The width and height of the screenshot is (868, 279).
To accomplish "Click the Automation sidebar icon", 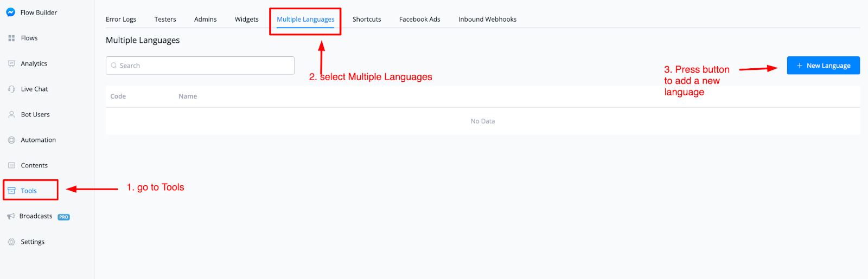I will click(x=11, y=140).
